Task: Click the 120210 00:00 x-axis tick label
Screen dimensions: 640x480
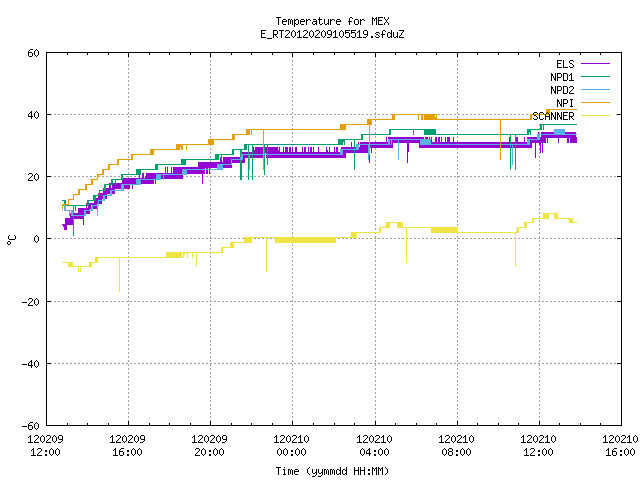Action: 291,446
